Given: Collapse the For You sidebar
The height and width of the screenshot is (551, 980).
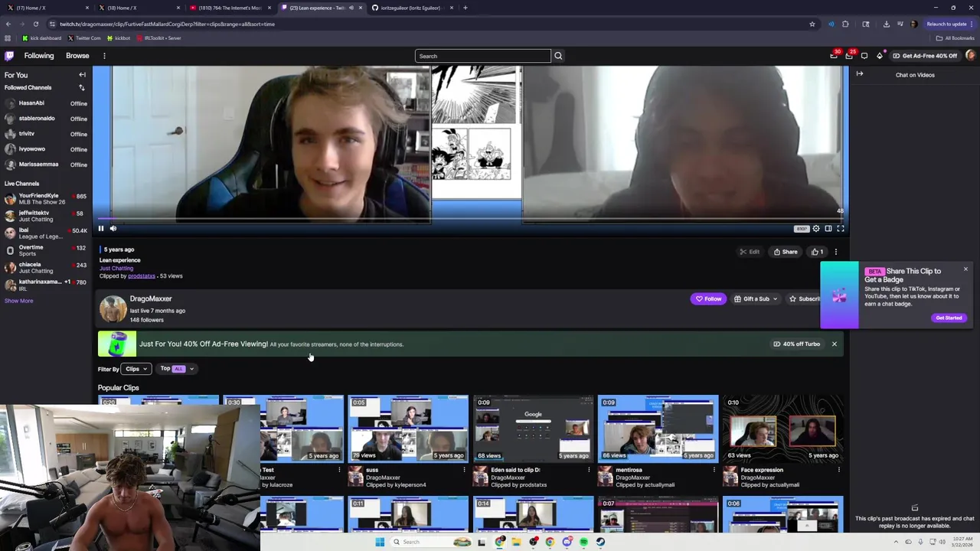Looking at the screenshot, I should [x=82, y=75].
